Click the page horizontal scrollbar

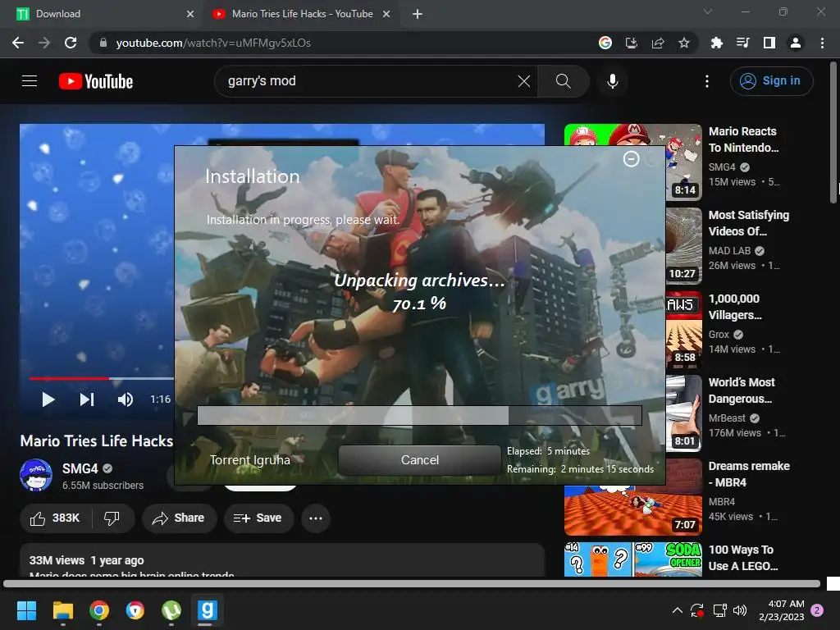point(412,584)
